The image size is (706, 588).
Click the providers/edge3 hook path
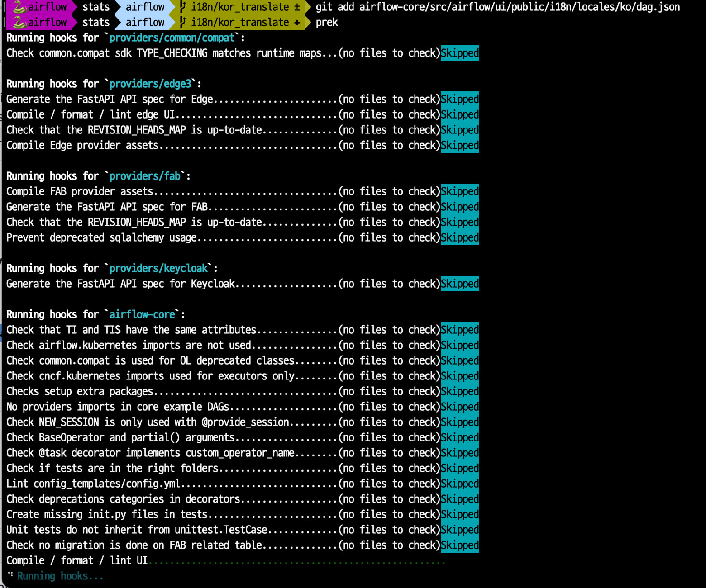(x=150, y=84)
